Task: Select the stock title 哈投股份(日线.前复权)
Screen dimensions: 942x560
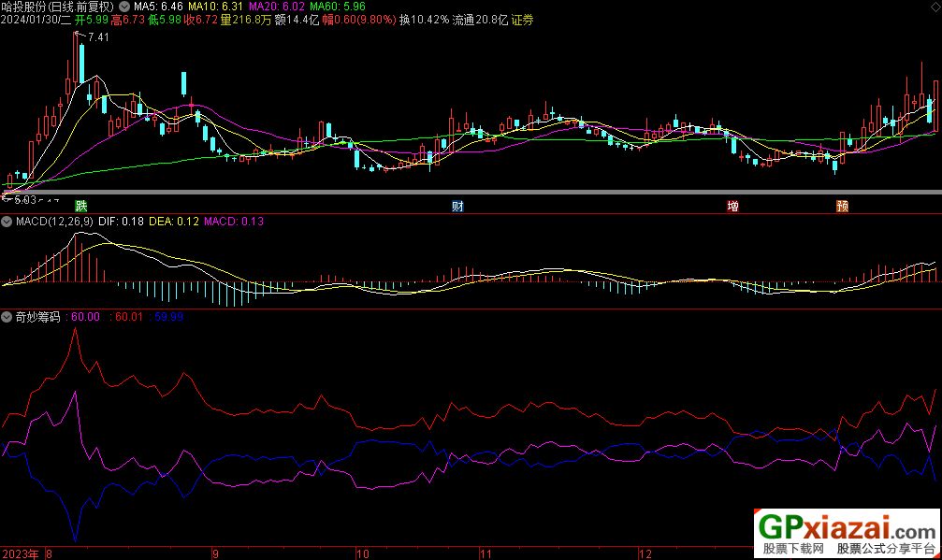Action: coord(58,7)
